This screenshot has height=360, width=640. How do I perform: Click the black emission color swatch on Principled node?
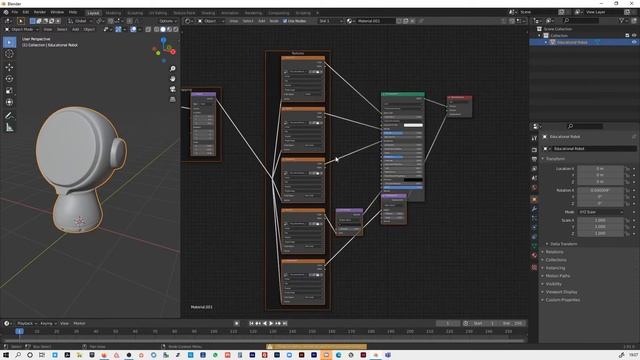click(x=413, y=180)
